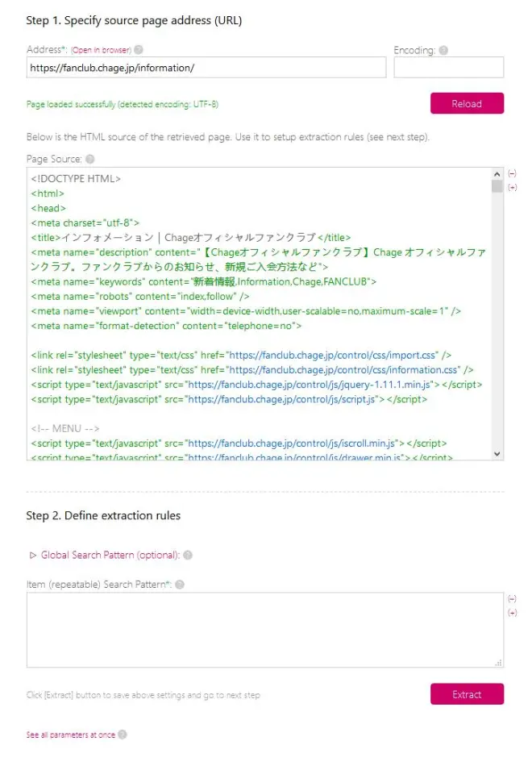Screen dimensions: 532x770
Task: Click the Reload button
Action: tap(467, 104)
